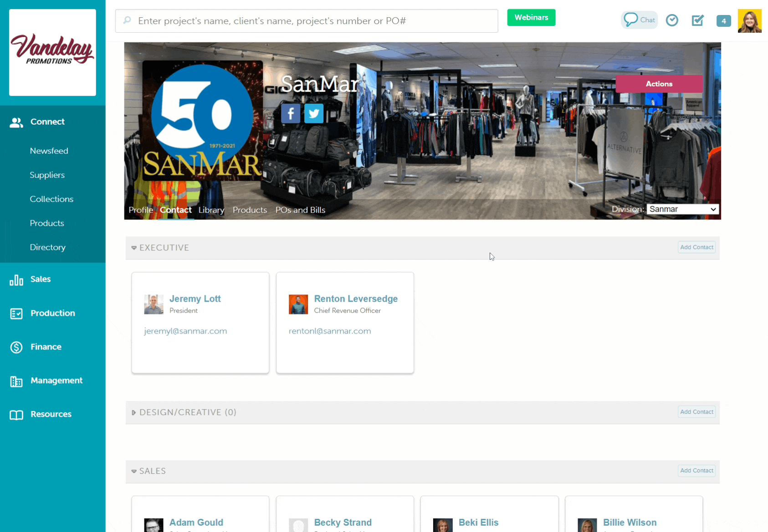Visit SanMar's Facebook page icon
This screenshot has width=768, height=532.
point(291,113)
